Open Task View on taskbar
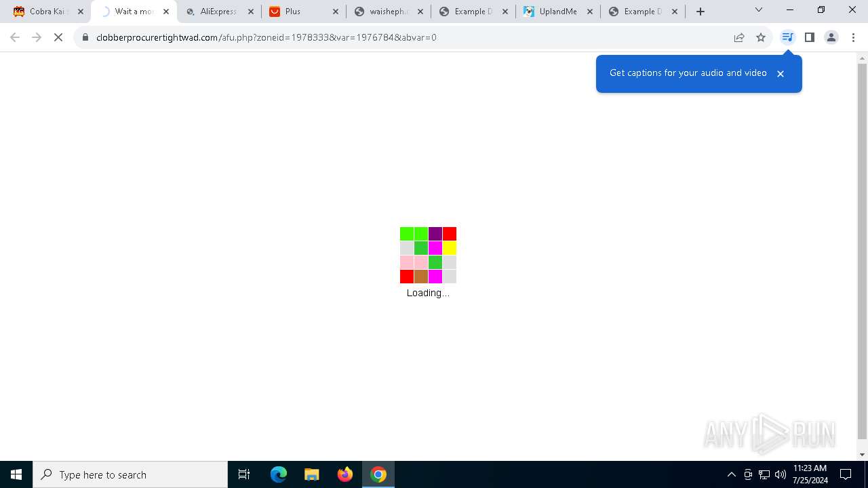Viewport: 868px width, 488px height. [244, 474]
